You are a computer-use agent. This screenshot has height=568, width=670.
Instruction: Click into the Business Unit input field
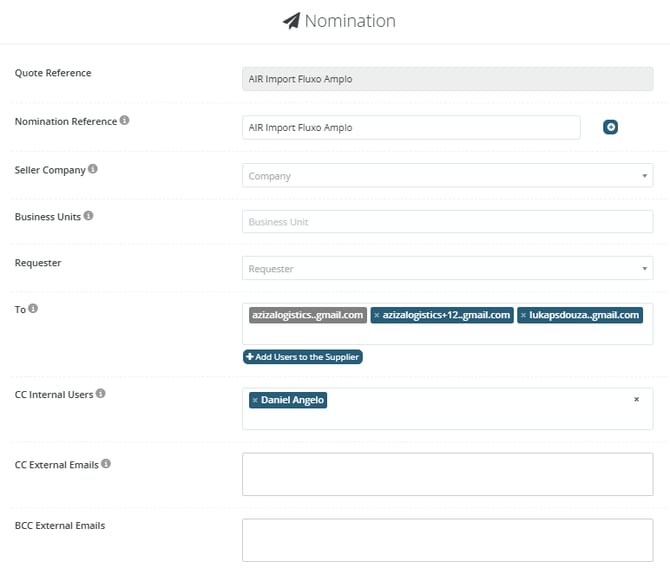[447, 222]
